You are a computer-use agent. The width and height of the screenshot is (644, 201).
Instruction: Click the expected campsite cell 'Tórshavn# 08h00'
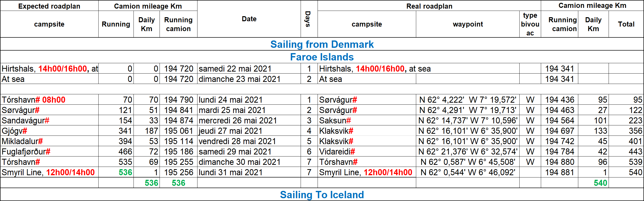click(34, 100)
